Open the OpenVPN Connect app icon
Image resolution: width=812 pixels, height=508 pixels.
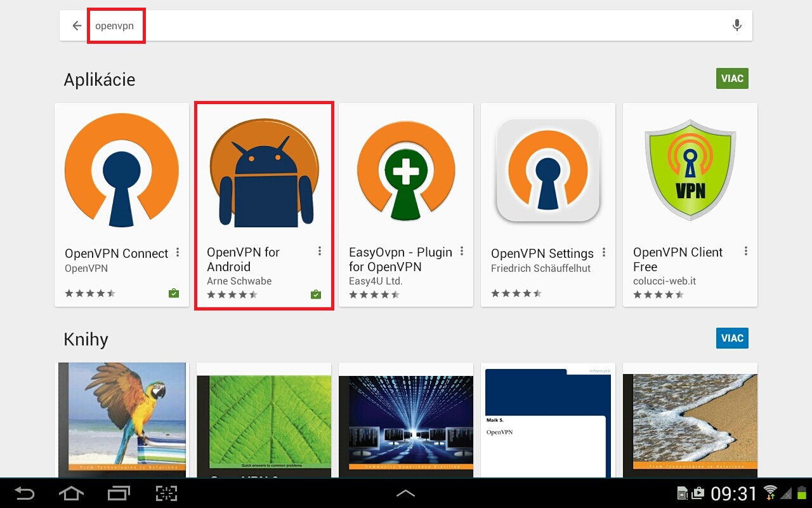(x=122, y=170)
